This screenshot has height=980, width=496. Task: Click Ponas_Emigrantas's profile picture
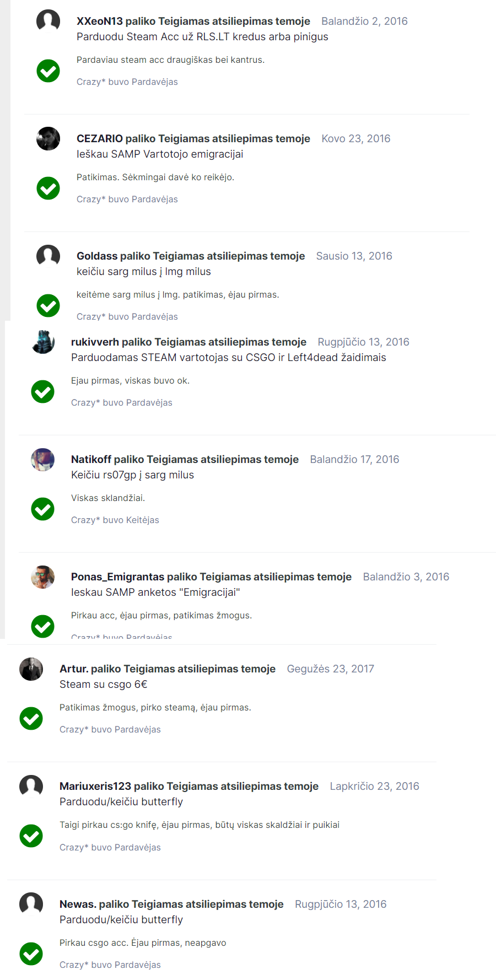[x=42, y=577]
